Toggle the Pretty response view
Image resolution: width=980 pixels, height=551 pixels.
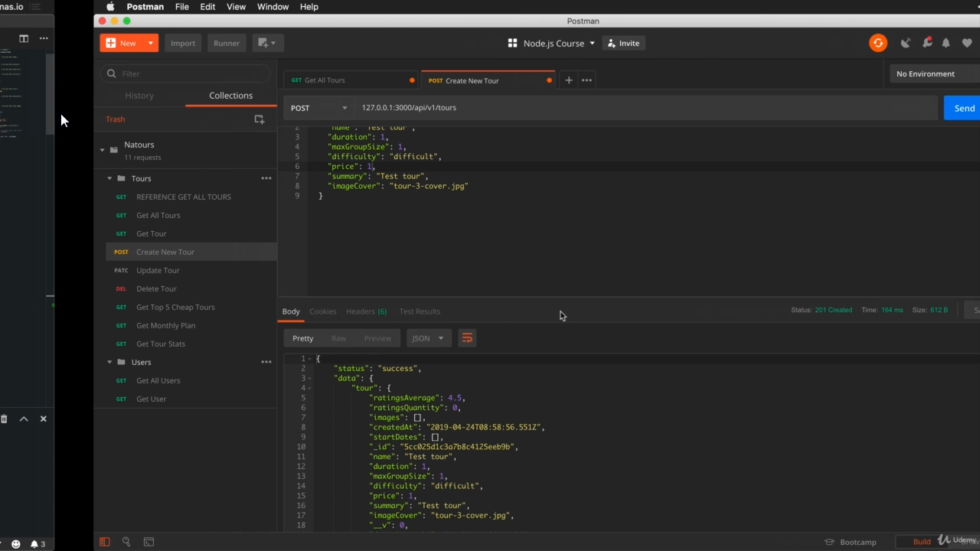(x=302, y=337)
